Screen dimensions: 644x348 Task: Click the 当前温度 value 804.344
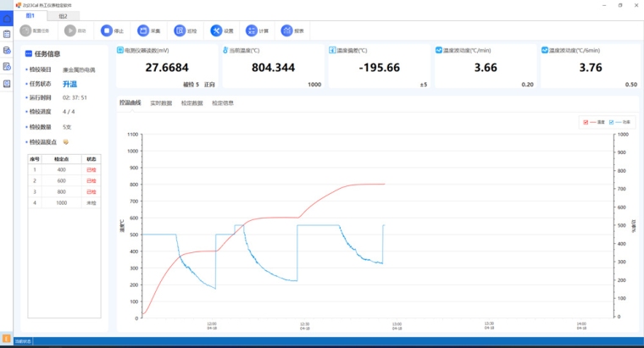274,68
